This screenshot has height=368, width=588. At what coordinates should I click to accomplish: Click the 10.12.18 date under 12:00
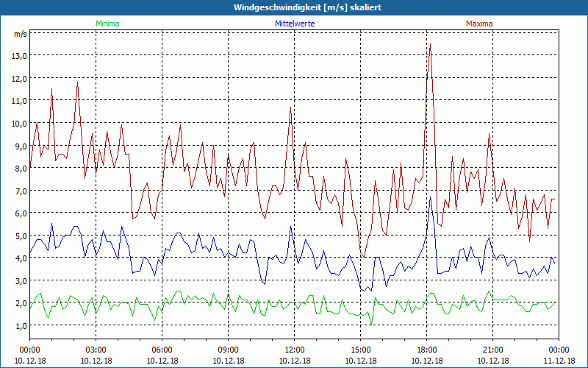click(295, 361)
